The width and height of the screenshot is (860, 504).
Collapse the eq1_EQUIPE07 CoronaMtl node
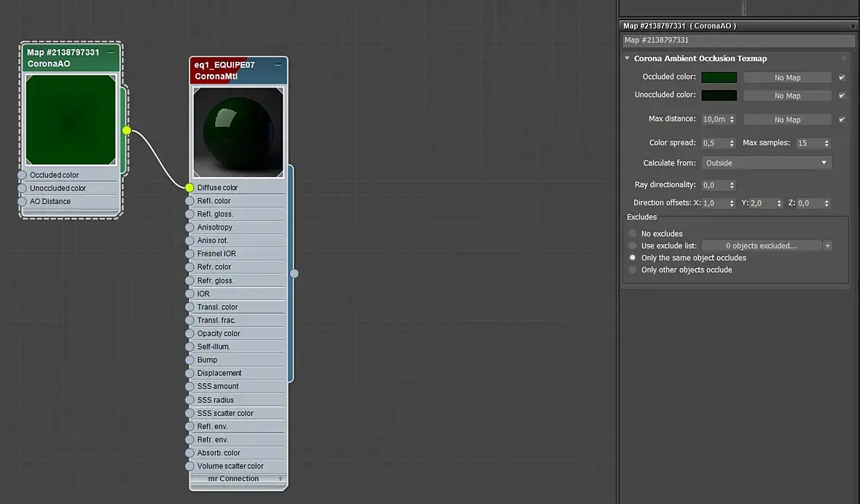pyautogui.click(x=278, y=65)
